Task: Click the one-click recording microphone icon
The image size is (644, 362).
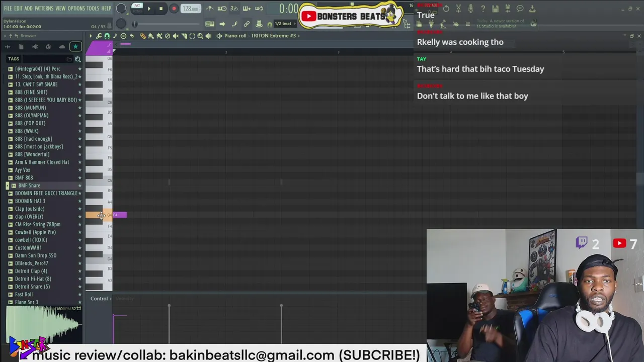Action: [x=470, y=9]
